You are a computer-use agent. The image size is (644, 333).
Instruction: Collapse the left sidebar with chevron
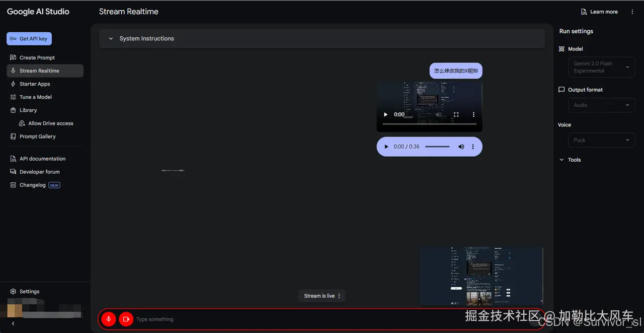[x=13, y=324]
